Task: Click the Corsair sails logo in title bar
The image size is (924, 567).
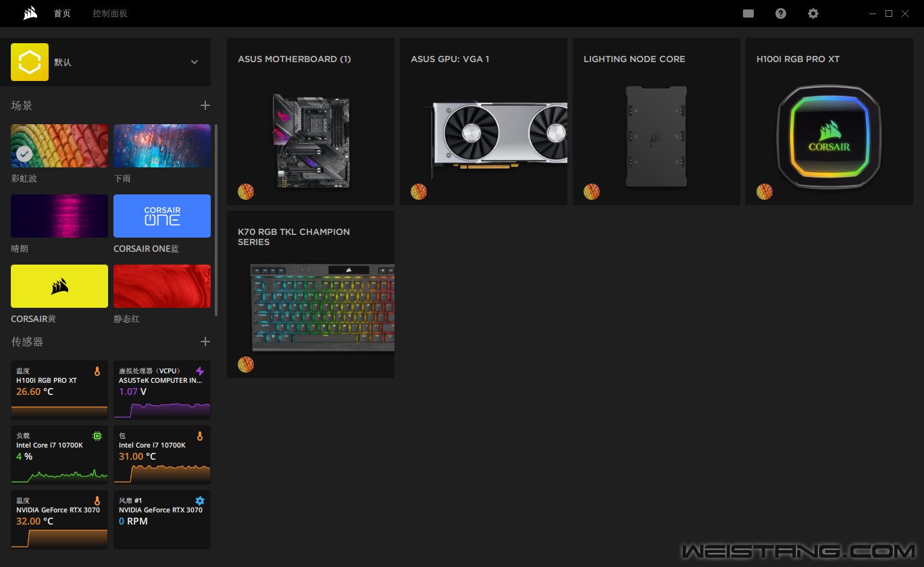Action: (x=30, y=13)
